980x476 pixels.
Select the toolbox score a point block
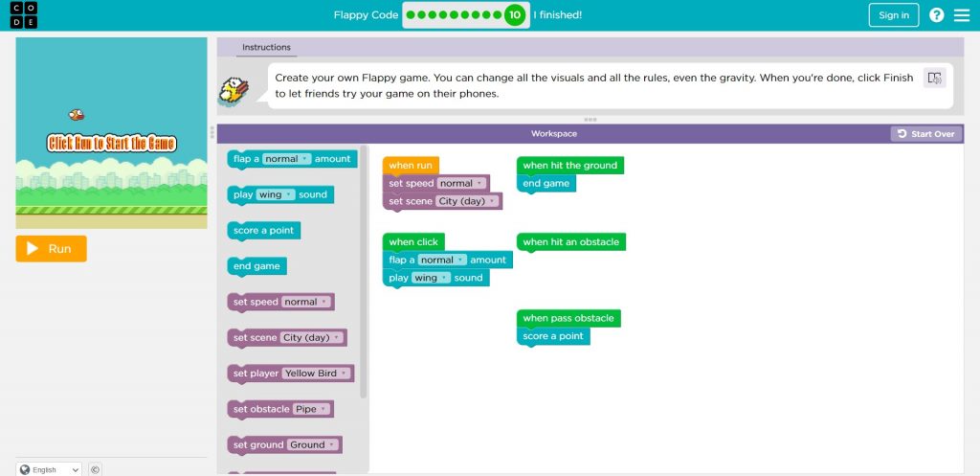coord(263,230)
